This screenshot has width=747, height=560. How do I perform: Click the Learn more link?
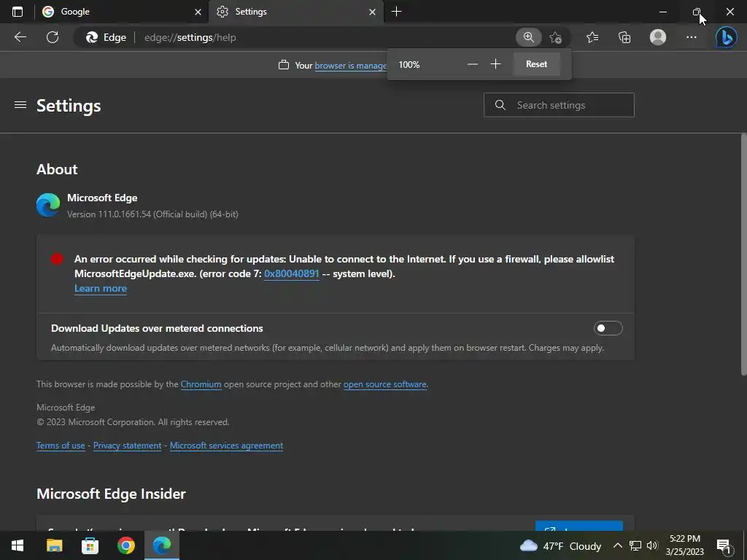click(x=101, y=288)
